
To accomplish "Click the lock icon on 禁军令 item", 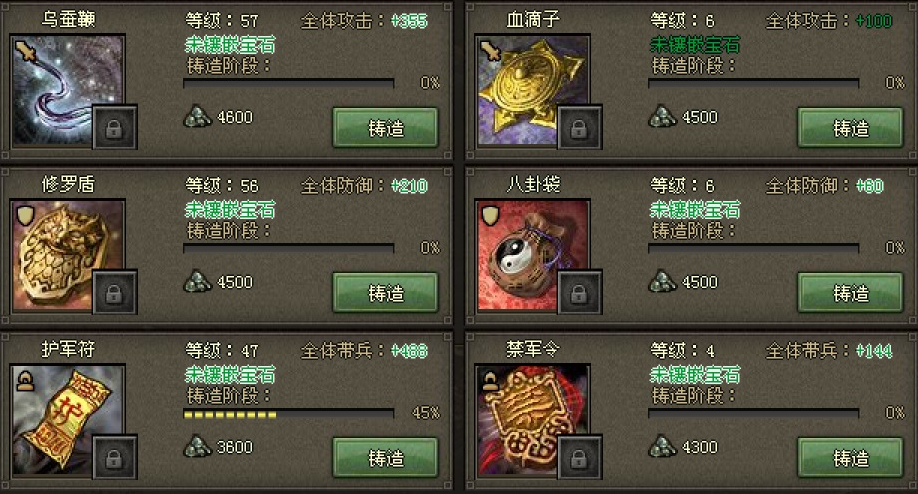I will pos(579,457).
